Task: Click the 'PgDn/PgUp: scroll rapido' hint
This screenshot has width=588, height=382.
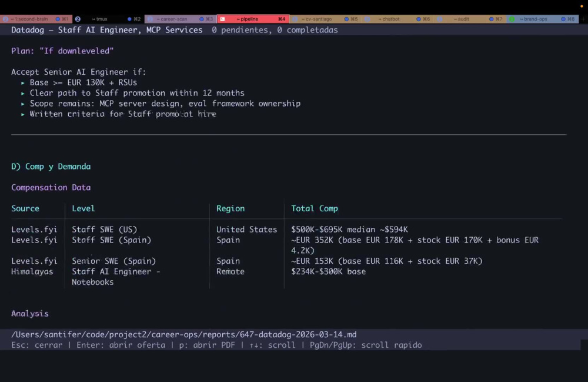Action: coord(366,346)
